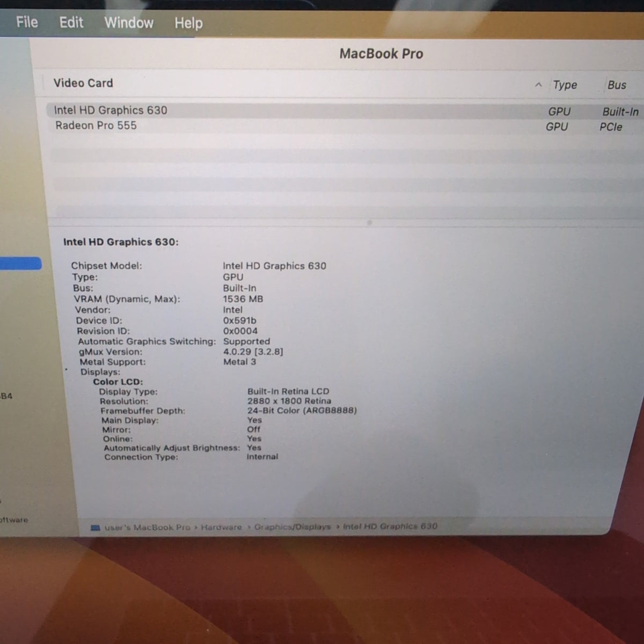Viewport: 644px width, 644px height.
Task: Toggle sort order arrow beside Video Card
Action: pyautogui.click(x=538, y=85)
